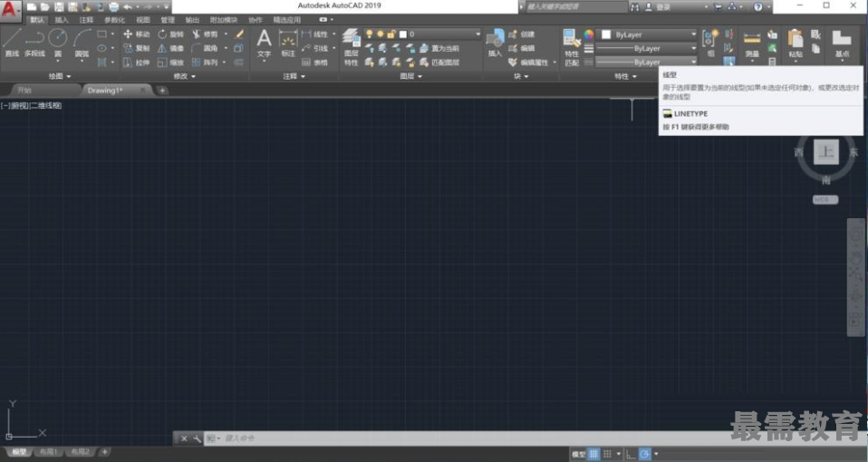Open the Insert (插入) ribbon tab
868x462 pixels.
click(62, 20)
